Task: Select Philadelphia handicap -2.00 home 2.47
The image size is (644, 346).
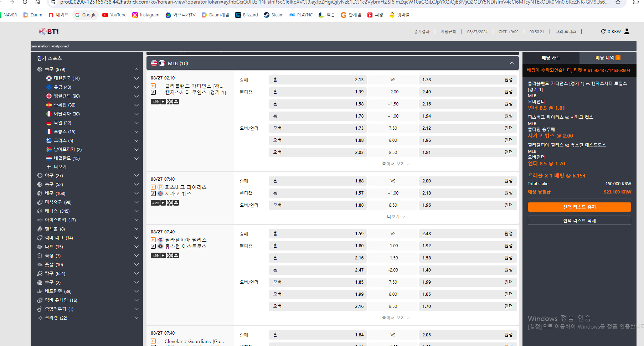Action: [x=318, y=270]
